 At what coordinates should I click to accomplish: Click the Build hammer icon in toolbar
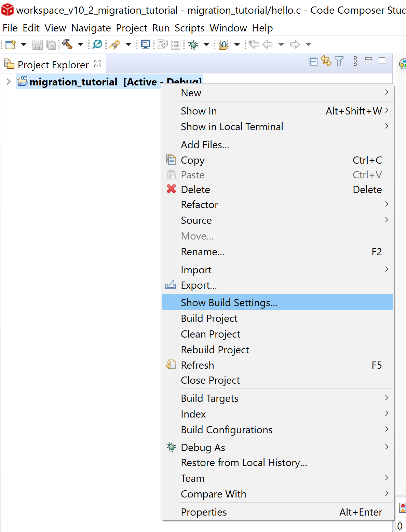tap(67, 44)
